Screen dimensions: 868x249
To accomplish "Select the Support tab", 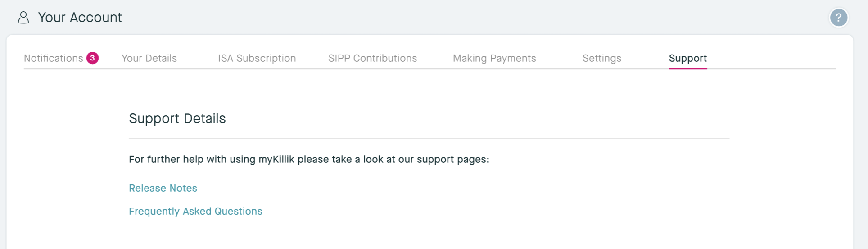I will 687,58.
